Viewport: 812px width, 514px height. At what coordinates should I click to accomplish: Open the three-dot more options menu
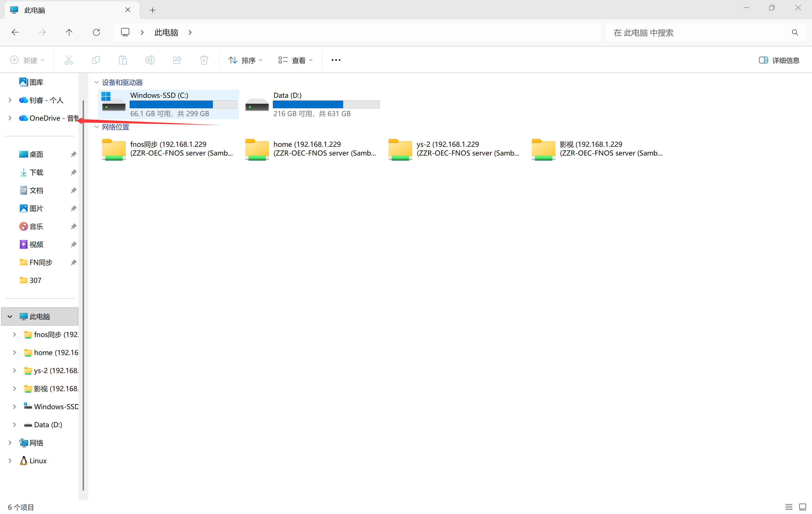336,60
